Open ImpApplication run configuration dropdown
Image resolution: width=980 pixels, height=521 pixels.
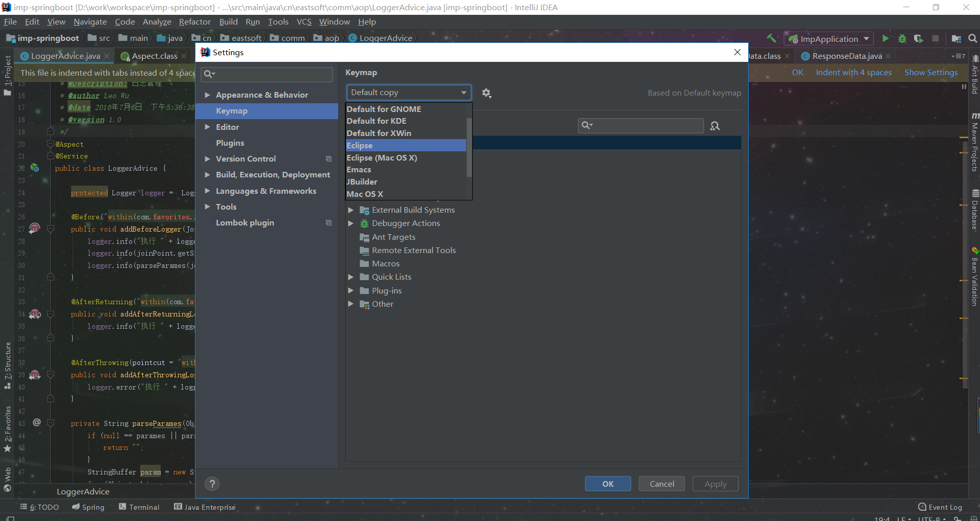click(x=829, y=39)
